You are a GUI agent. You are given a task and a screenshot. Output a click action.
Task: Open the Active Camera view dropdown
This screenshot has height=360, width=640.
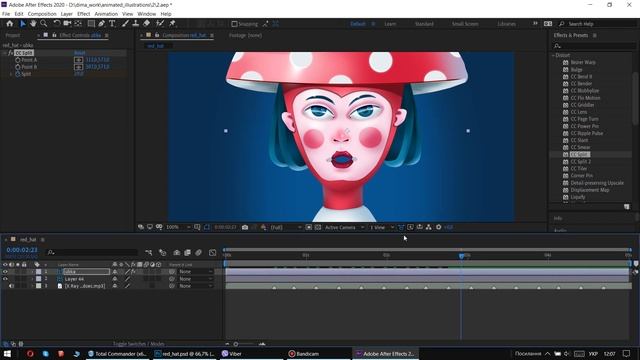point(344,227)
